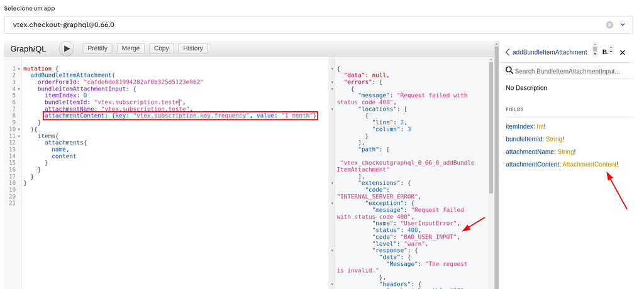Click the result pane vertical scrollbar
Viewport: 644px width, 289px height.
coord(491,128)
